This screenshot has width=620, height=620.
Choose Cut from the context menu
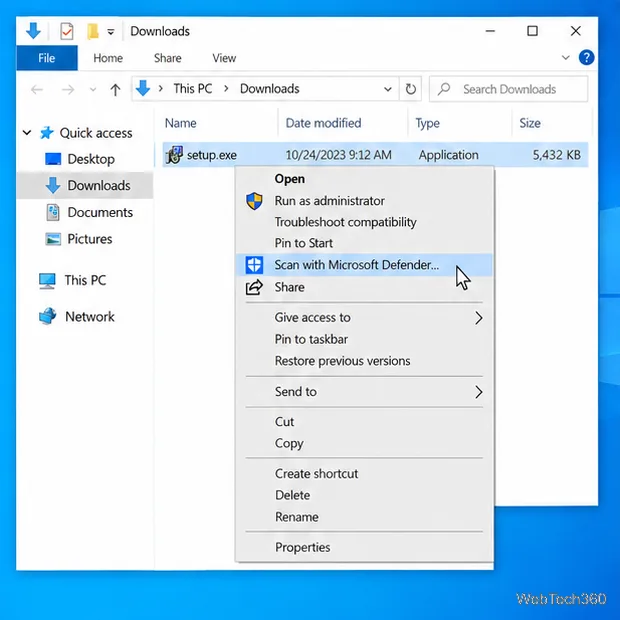point(364,422)
